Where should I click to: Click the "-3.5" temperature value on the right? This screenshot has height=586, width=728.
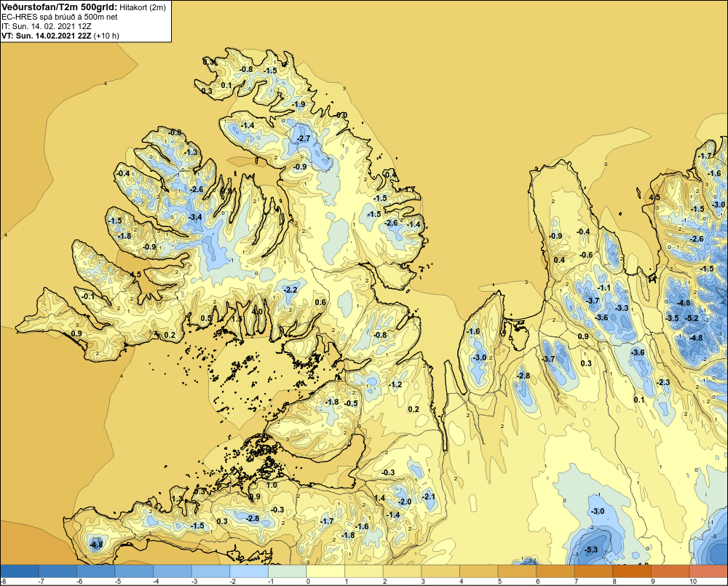[672, 318]
